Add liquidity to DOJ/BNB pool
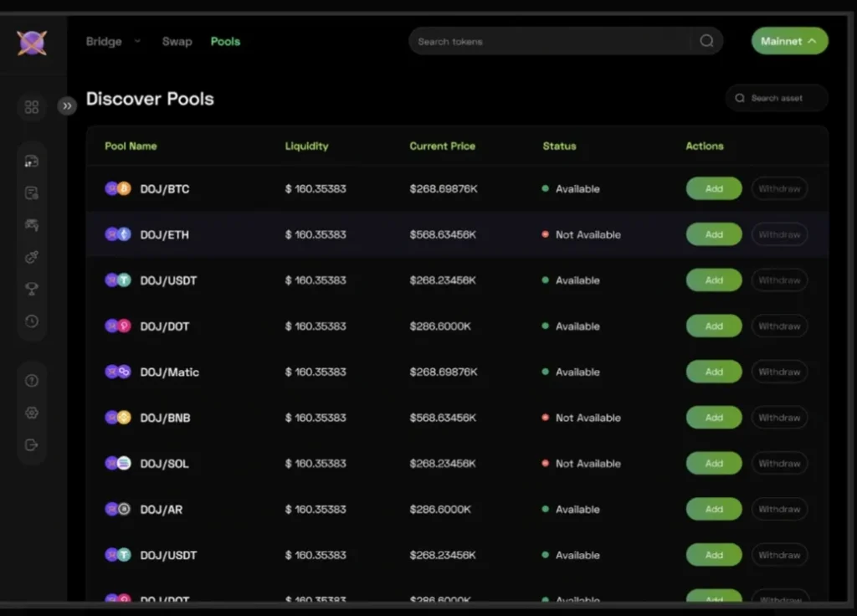Screen dimensions: 857x616 point(714,418)
